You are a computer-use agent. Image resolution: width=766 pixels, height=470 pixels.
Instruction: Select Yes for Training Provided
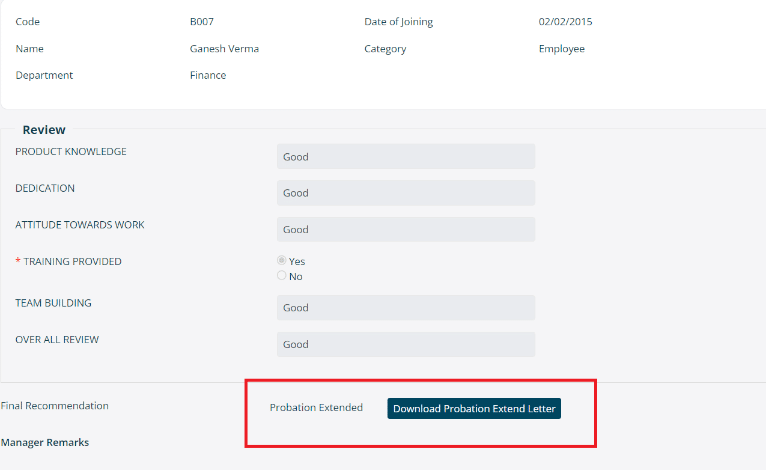pyautogui.click(x=281, y=260)
